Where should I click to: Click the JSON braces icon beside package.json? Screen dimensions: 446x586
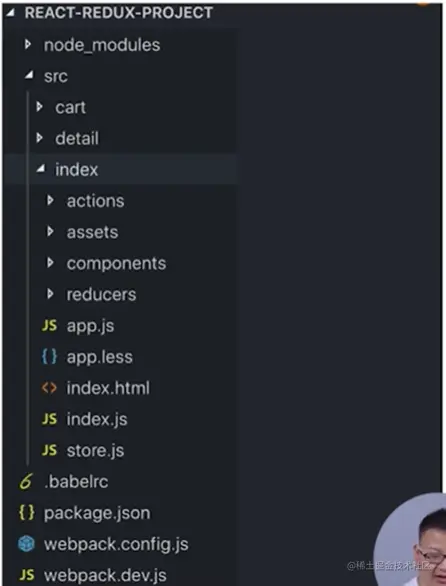coord(27,512)
